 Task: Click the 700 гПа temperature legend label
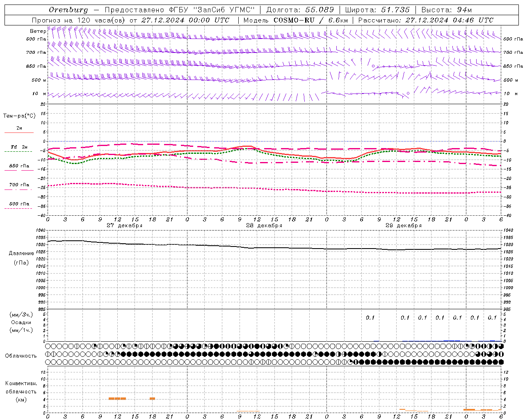click(19, 185)
